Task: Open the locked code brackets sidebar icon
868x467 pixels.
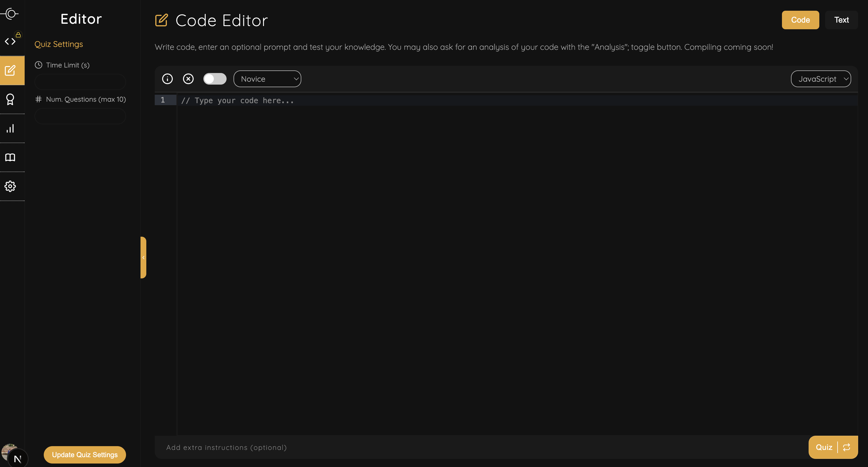Action: [10, 41]
